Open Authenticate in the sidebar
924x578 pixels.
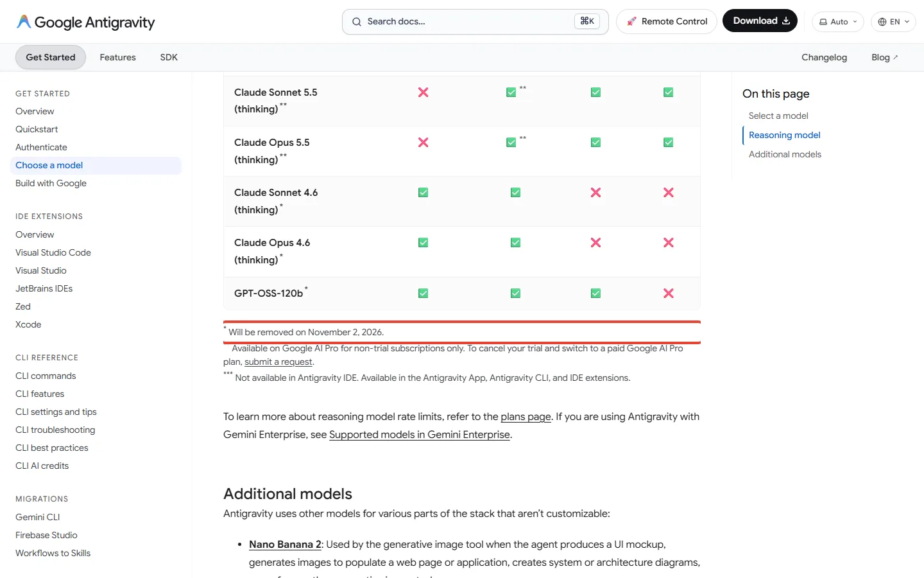[41, 147]
